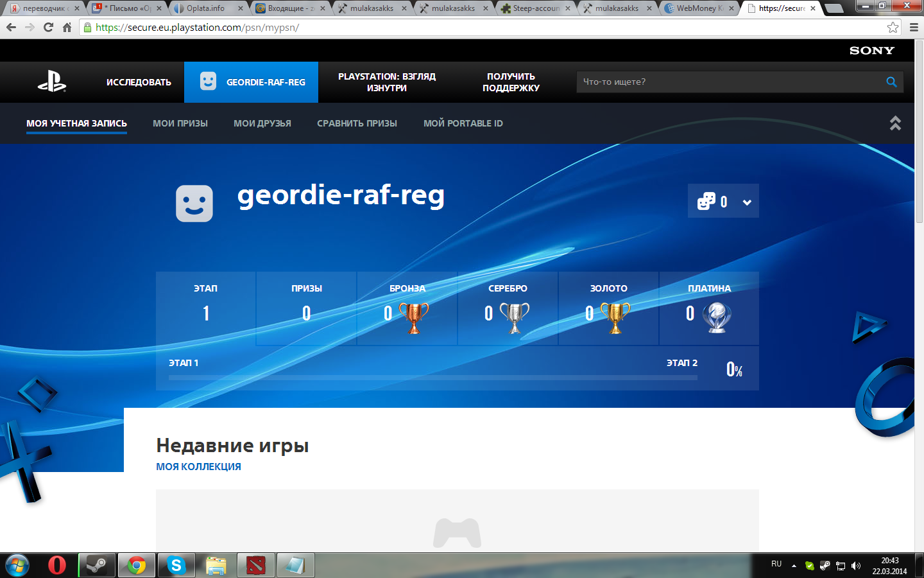
Task: Click the gamepad placeholder icon
Action: 458,532
